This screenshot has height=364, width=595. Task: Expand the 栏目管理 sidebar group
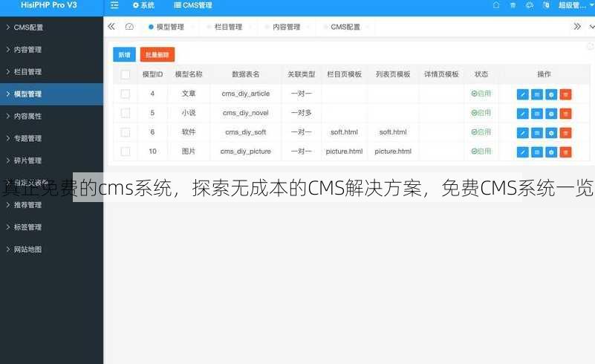[51, 72]
